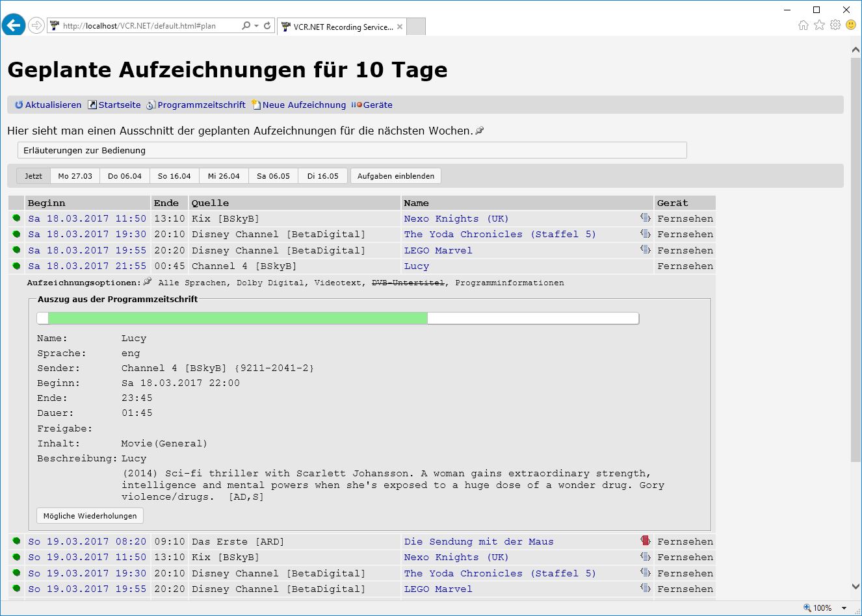Viewport: 862px width, 616px height.
Task: Select the Jetzt date filter
Action: (33, 176)
